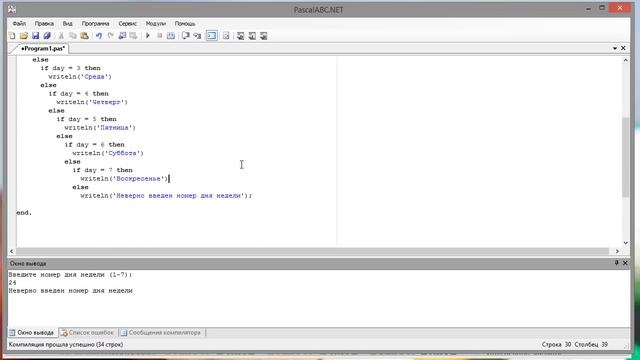
Task: Run the program with the green play icon
Action: click(x=148, y=36)
